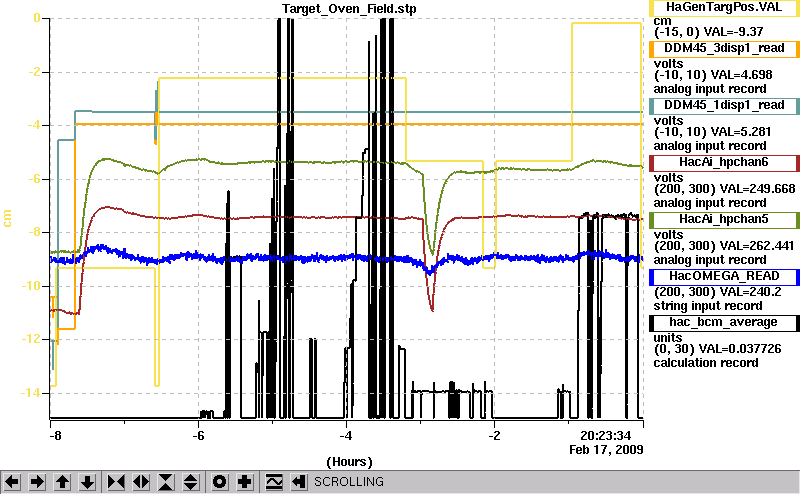Click the '(Hours)' x-axis label
The height and width of the screenshot is (494, 800).
pyautogui.click(x=349, y=462)
